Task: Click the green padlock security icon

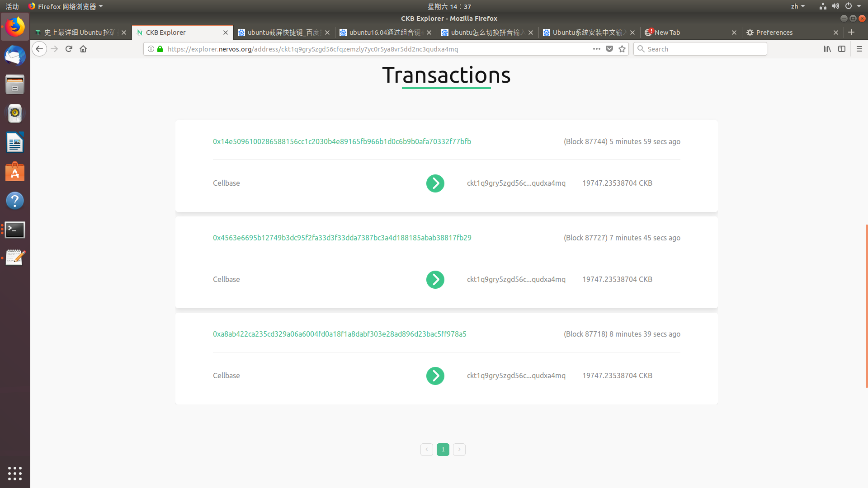Action: (160, 49)
